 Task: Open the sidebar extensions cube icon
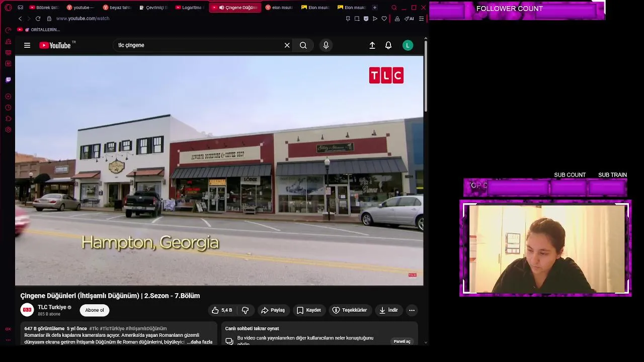[x=8, y=119]
